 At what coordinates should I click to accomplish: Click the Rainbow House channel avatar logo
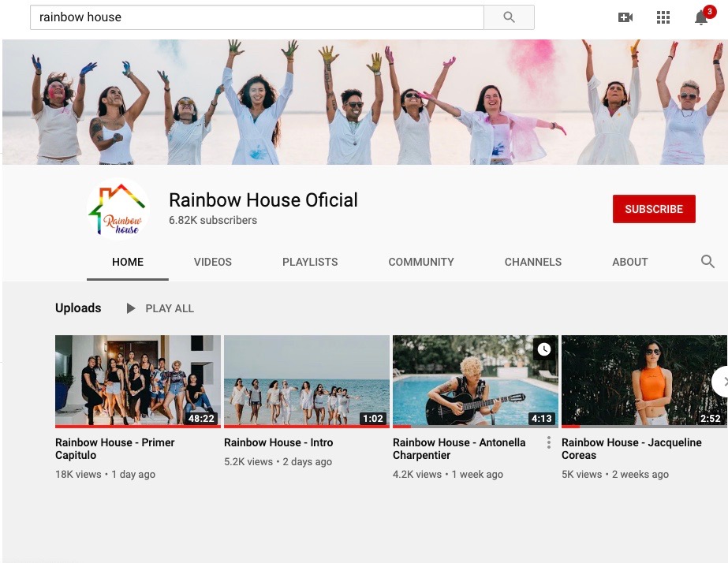[118, 210]
